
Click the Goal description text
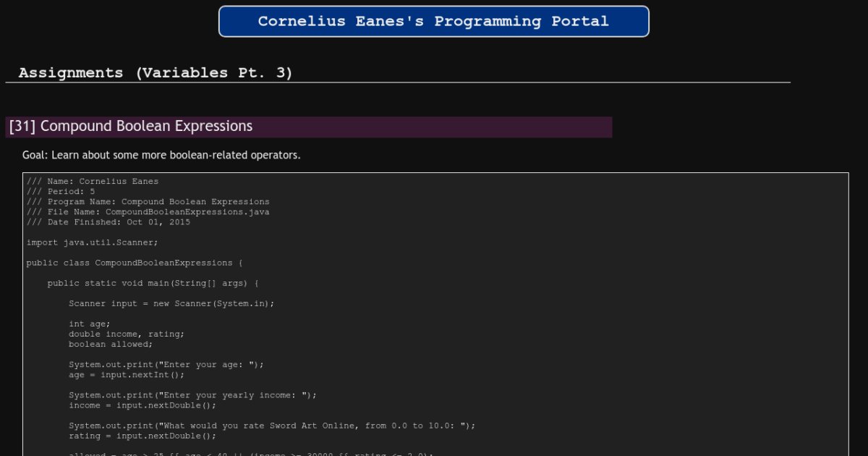pyautogui.click(x=161, y=155)
